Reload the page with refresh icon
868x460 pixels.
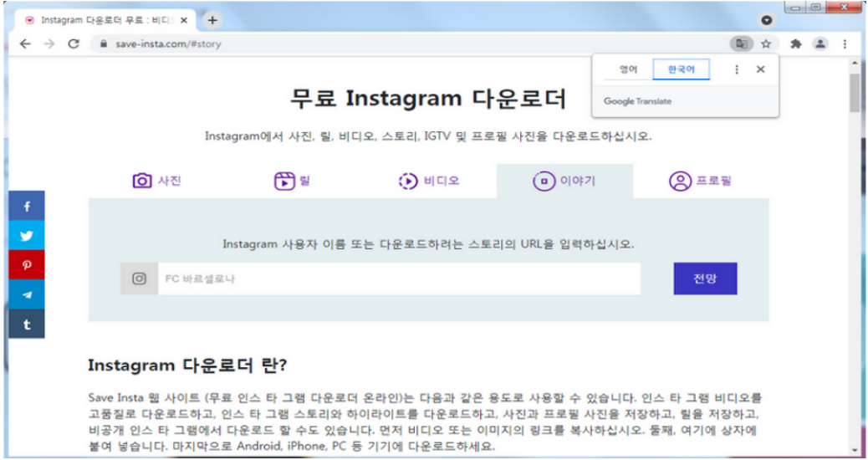[x=74, y=43]
